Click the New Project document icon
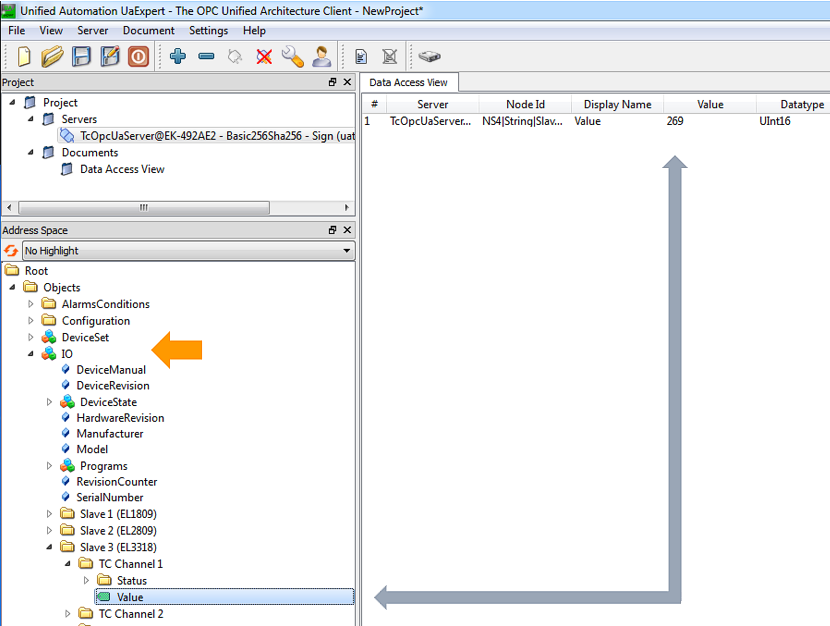Screen dimensions: 830x626 point(24,56)
